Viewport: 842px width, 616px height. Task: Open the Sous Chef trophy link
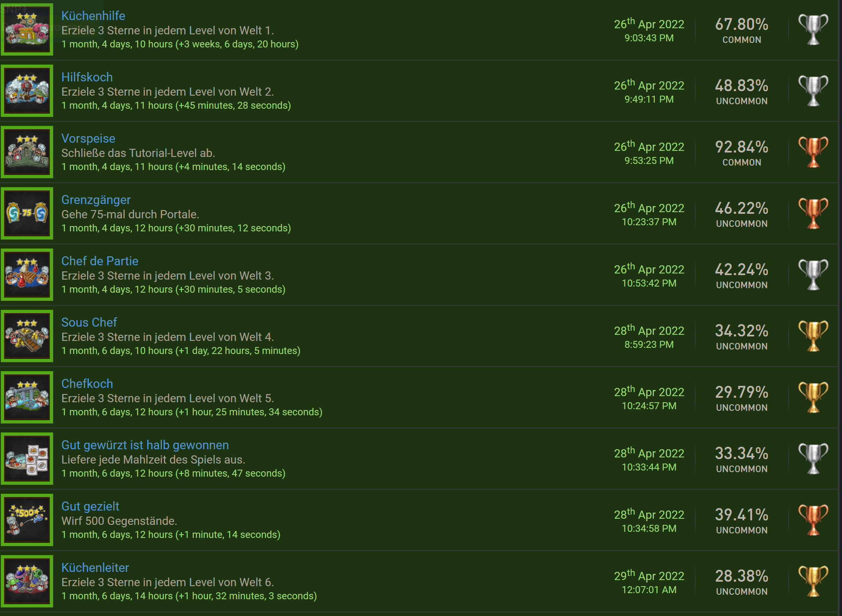click(x=89, y=322)
